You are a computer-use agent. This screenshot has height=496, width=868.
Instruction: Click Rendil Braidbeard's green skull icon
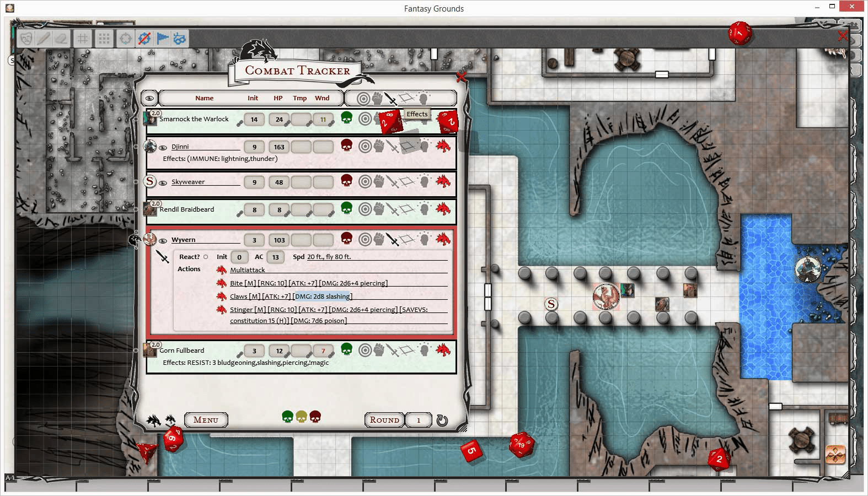point(346,208)
